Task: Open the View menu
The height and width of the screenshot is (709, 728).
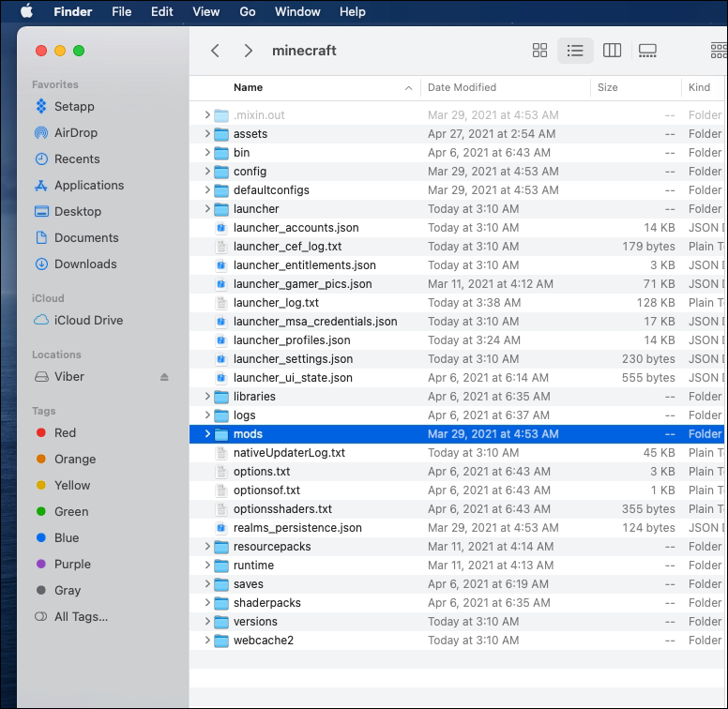Action: (205, 11)
